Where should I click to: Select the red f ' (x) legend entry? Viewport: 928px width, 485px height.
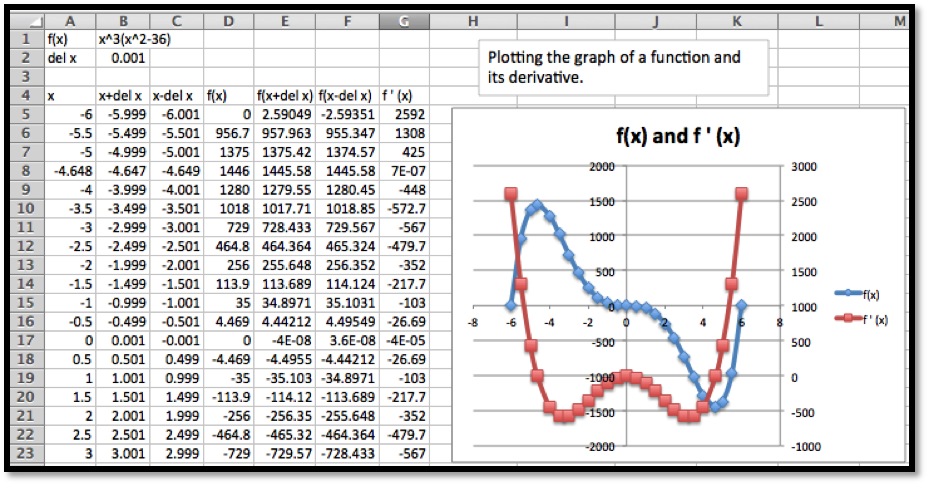(866, 318)
